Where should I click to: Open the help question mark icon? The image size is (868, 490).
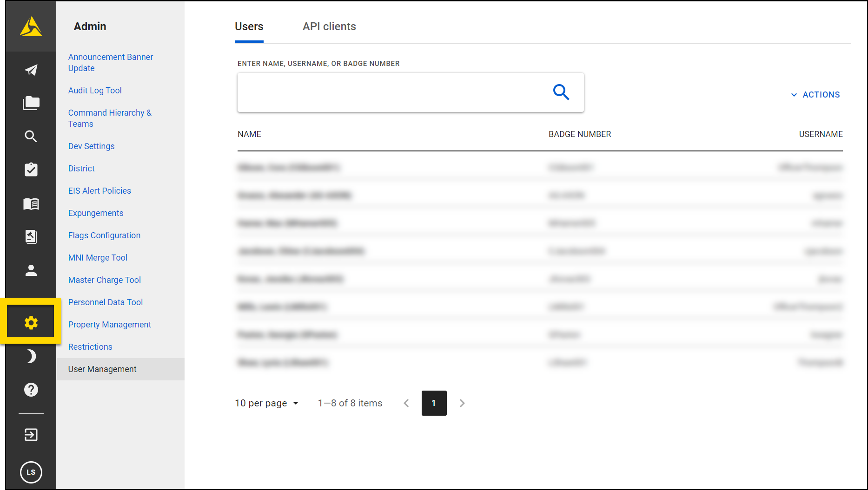click(x=31, y=390)
